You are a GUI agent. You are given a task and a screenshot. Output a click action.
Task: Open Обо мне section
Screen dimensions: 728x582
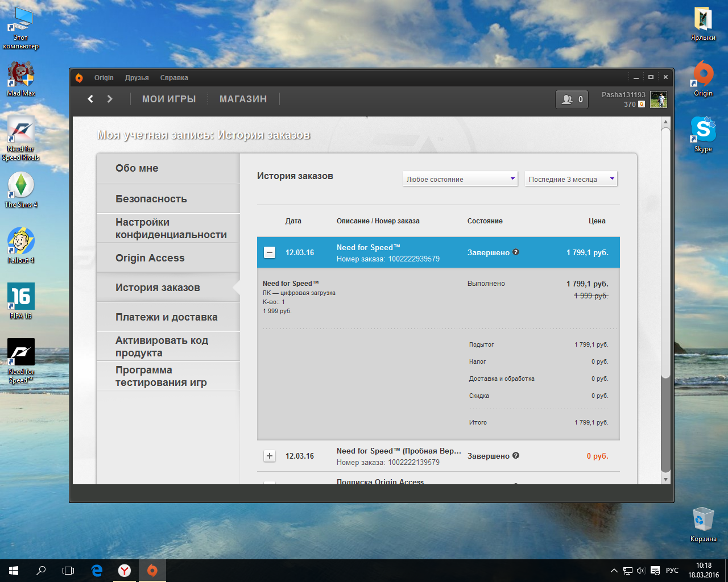[168, 168]
